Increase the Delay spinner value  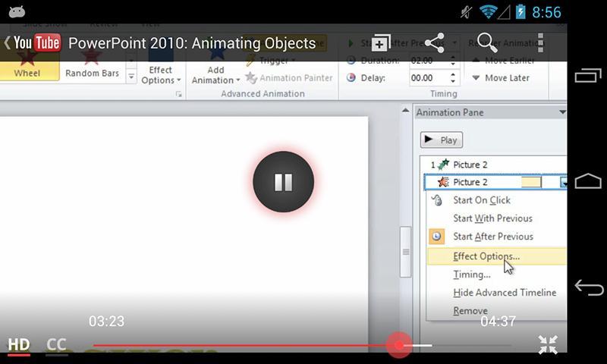click(453, 74)
